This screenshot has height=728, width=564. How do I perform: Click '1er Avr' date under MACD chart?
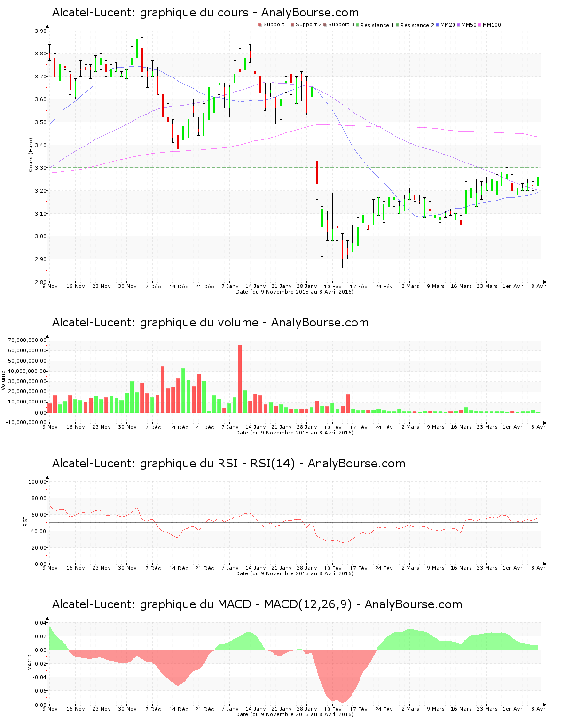[512, 709]
